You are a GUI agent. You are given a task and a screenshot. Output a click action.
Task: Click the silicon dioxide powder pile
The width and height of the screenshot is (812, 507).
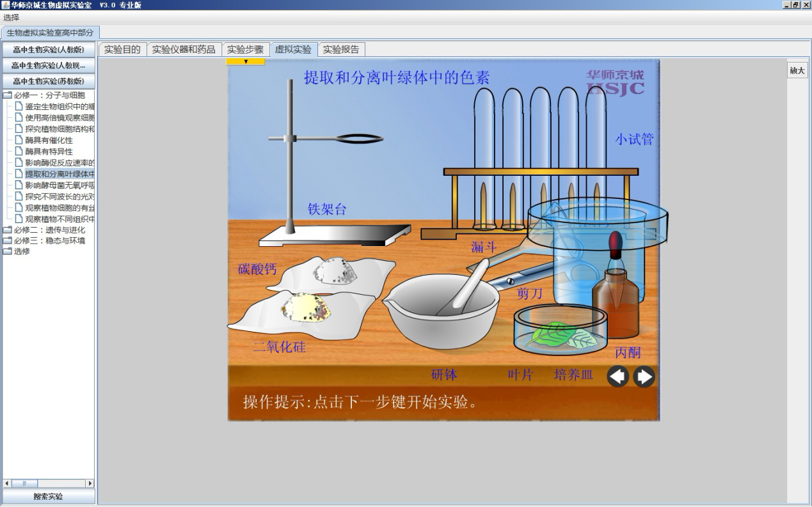(x=307, y=308)
